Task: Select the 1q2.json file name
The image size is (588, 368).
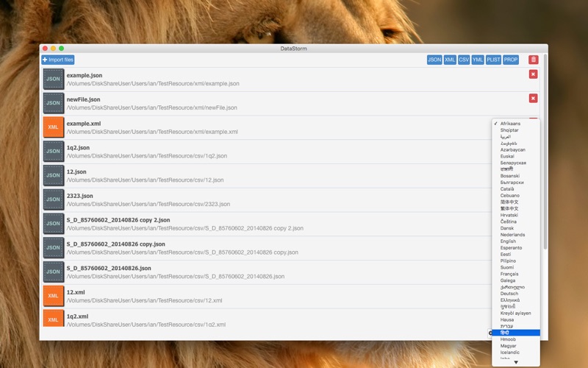Action: pyautogui.click(x=78, y=148)
